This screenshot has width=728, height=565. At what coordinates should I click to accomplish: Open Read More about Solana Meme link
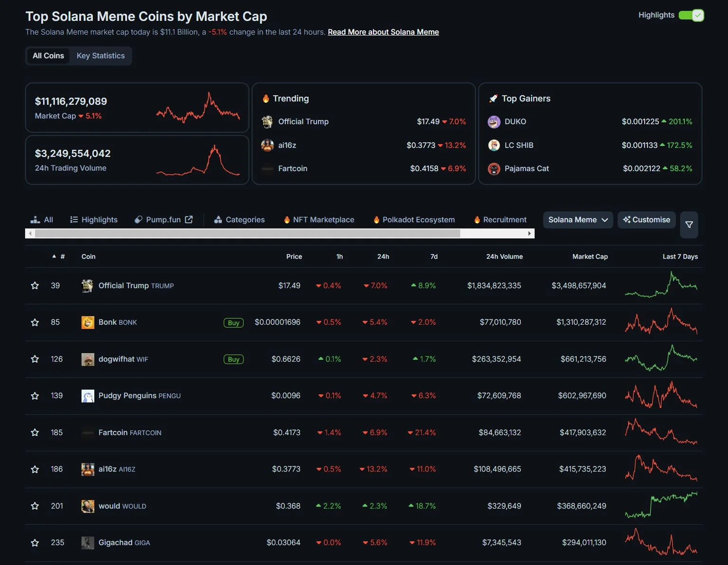pyautogui.click(x=382, y=32)
